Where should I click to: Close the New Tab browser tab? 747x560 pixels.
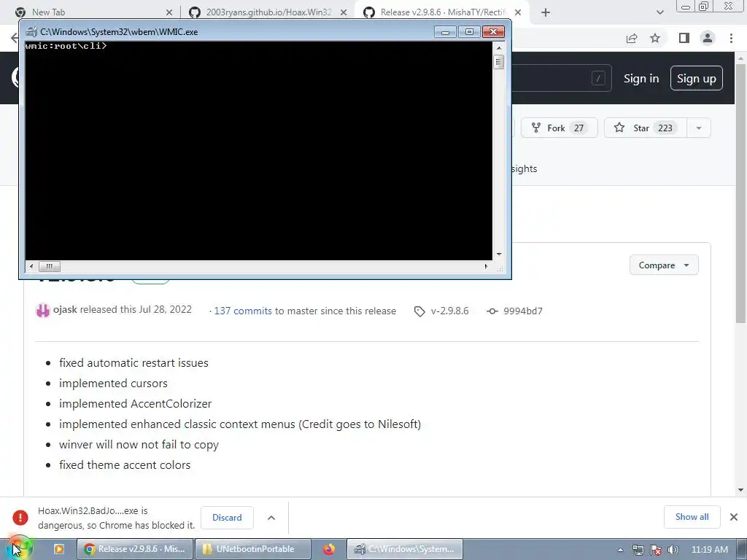(169, 12)
